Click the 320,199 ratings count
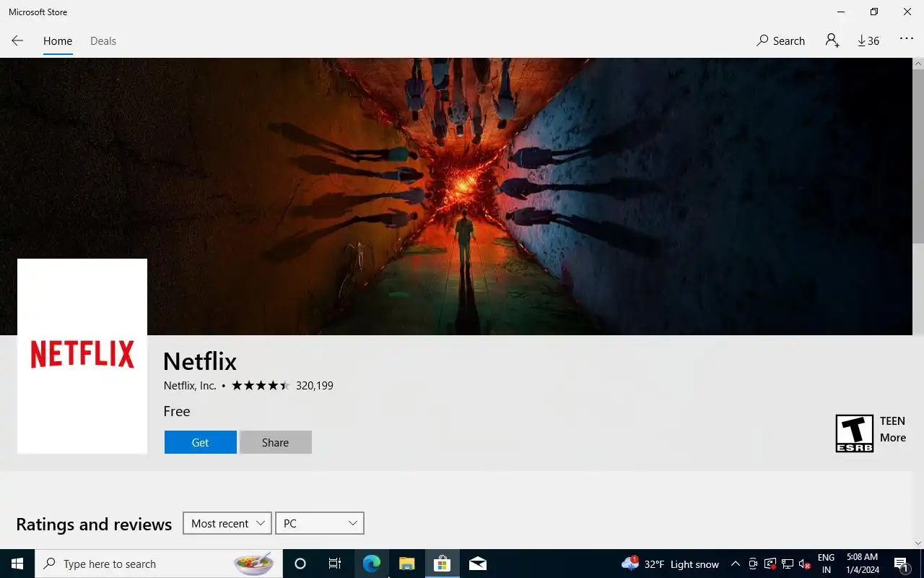924x578 pixels. (315, 386)
